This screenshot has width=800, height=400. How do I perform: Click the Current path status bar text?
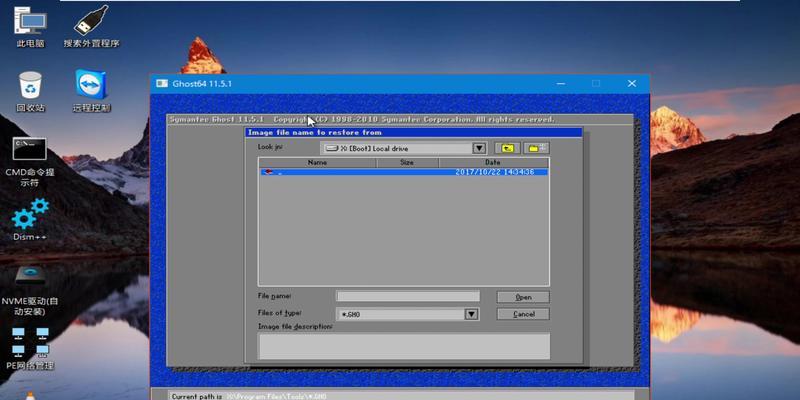(x=249, y=396)
